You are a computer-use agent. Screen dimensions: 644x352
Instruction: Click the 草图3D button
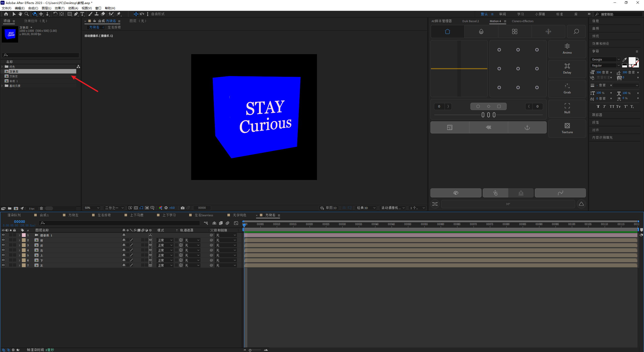point(328,208)
